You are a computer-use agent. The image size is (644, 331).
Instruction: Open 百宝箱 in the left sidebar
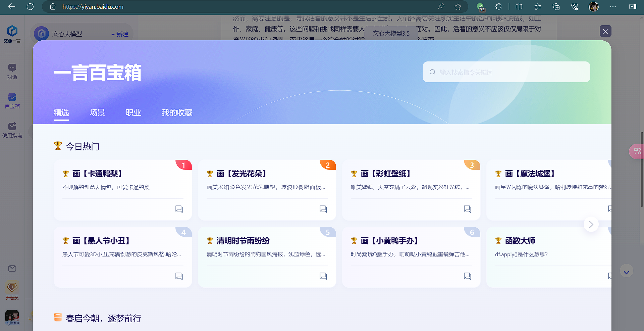(x=12, y=101)
